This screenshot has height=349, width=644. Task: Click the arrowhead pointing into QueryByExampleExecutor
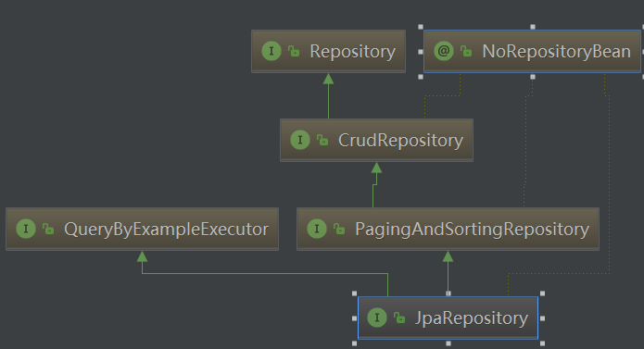click(142, 256)
